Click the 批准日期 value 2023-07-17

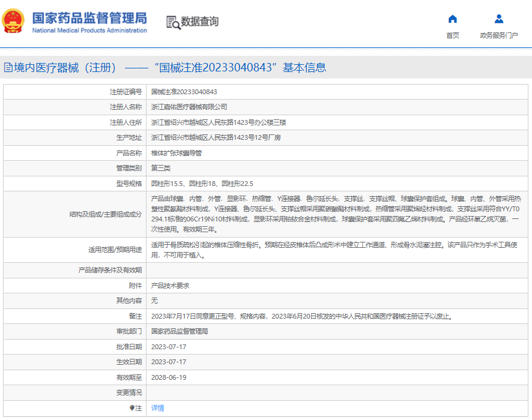tap(169, 347)
